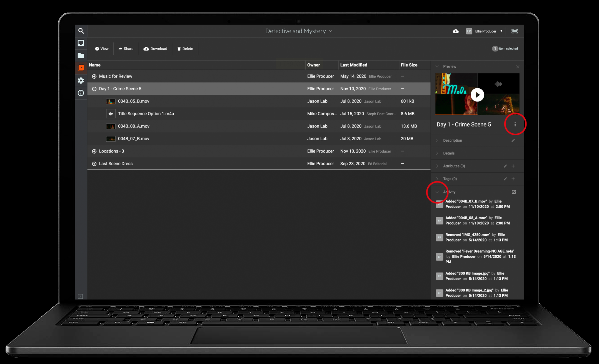Screen dimensions: 599x364
Task: Play the preview video
Action: point(477,95)
